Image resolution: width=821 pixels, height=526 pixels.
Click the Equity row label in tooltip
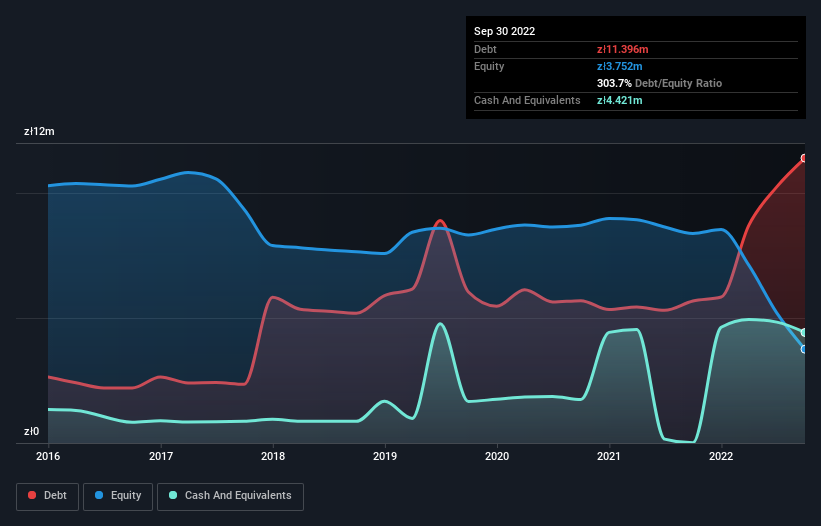tap(489, 66)
